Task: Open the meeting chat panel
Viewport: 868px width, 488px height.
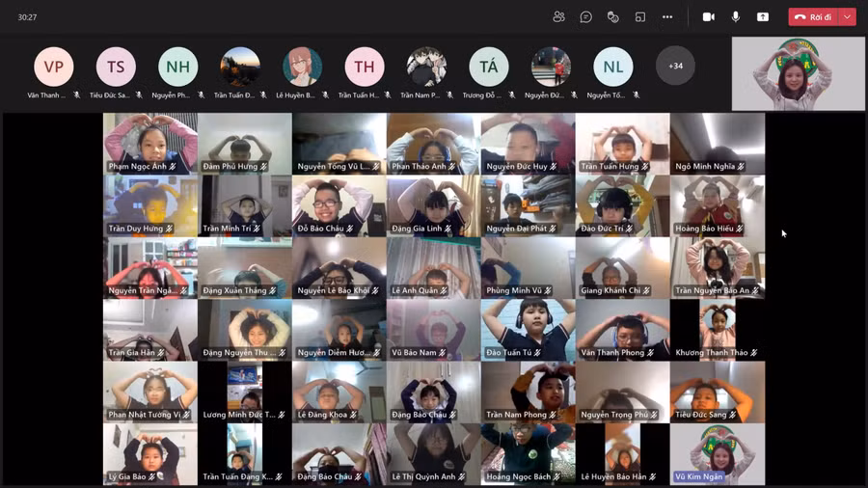Action: (585, 17)
